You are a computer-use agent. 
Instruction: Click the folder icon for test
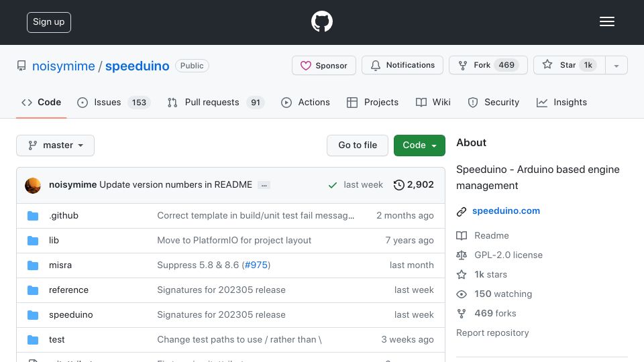click(33, 340)
